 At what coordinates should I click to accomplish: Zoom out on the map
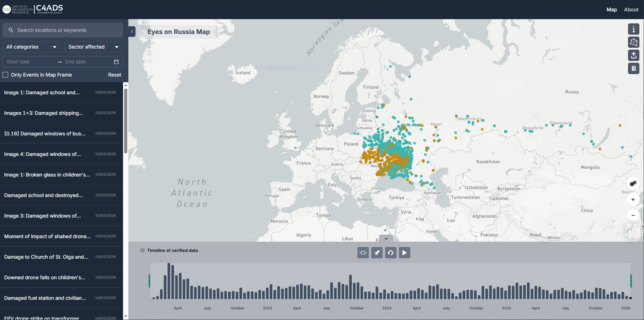[x=633, y=215]
